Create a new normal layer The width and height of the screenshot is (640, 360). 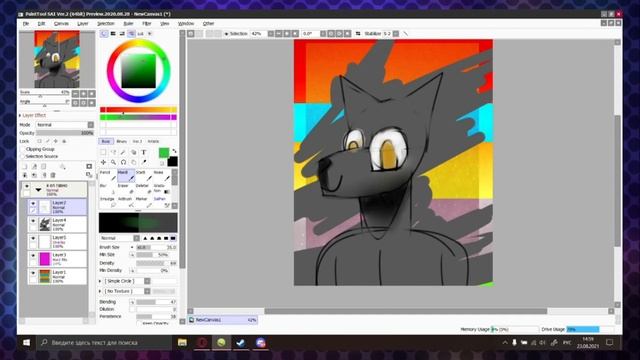24,167
